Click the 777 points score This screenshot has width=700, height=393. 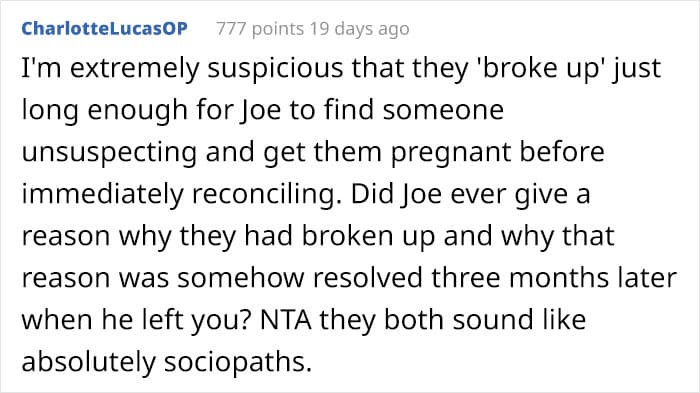(x=260, y=29)
